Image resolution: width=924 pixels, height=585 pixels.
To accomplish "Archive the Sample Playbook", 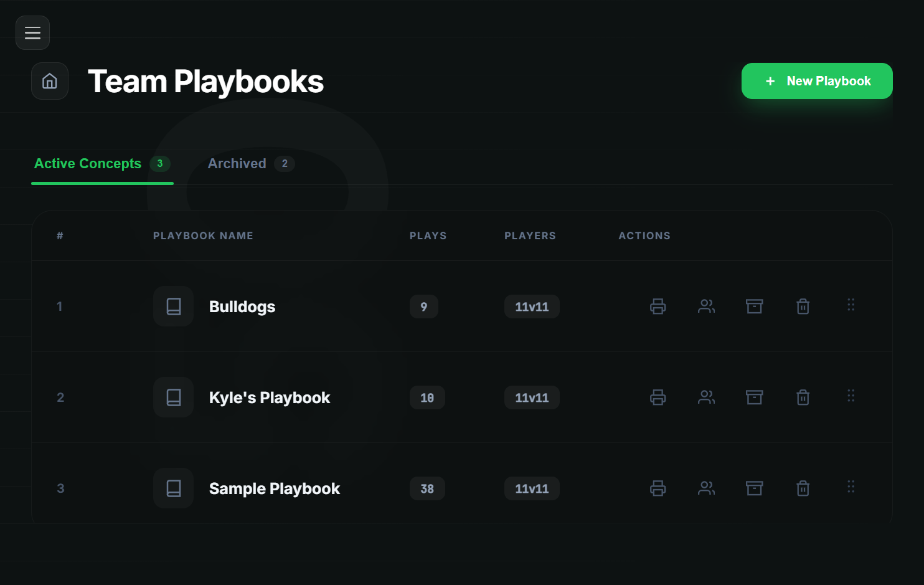I will (755, 488).
